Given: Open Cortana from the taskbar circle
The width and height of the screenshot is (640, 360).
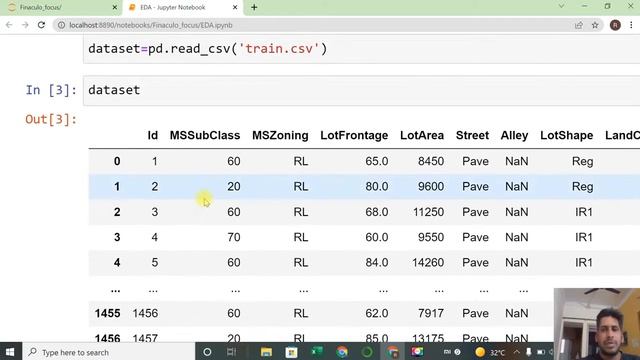Looking at the screenshot, I should click(x=207, y=352).
